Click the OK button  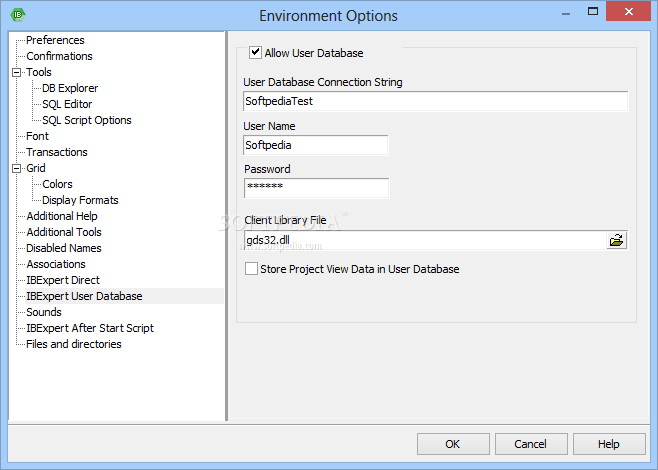[x=453, y=444]
